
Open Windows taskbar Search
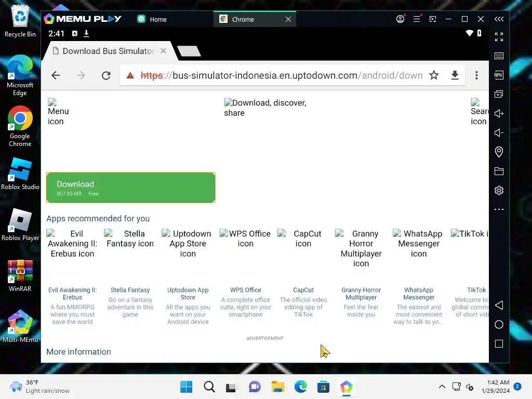pos(209,387)
